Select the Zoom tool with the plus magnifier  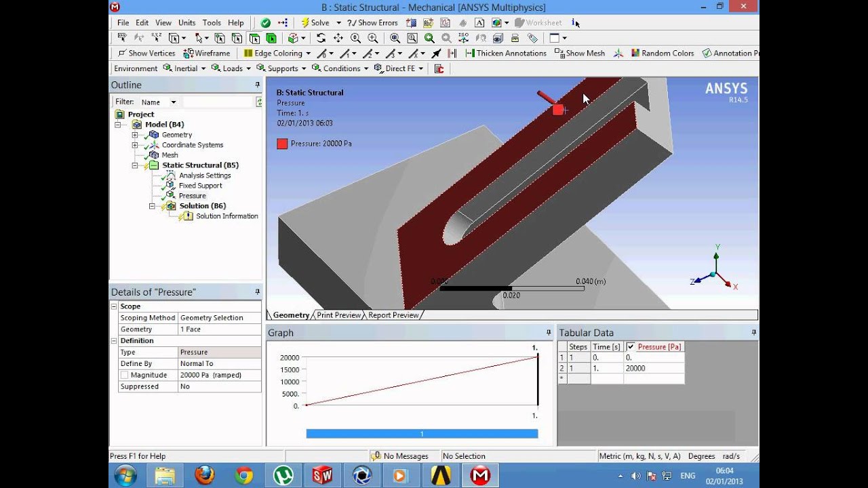(372, 38)
